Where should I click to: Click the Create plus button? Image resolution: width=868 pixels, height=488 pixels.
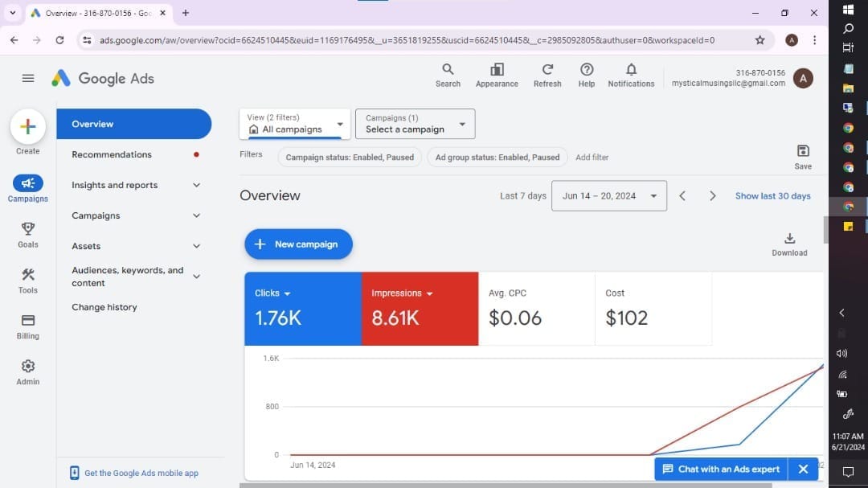[27, 126]
